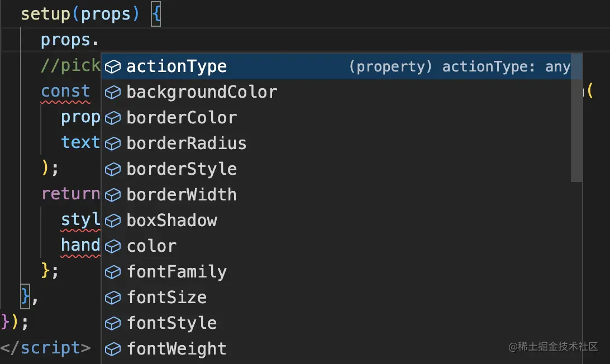Click the property icon beside borderColor
Viewport: 610px width, 364px height.
click(x=113, y=118)
